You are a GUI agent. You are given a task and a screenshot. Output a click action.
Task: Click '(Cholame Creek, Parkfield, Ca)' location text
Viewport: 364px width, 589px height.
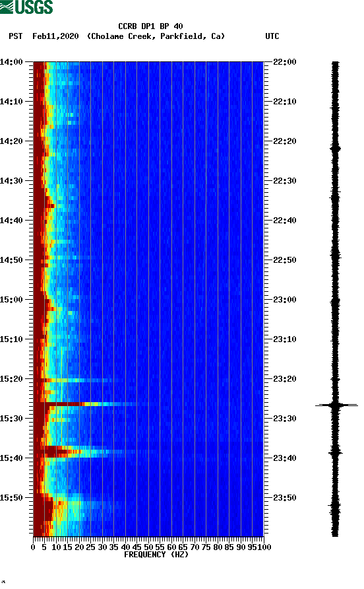156,36
